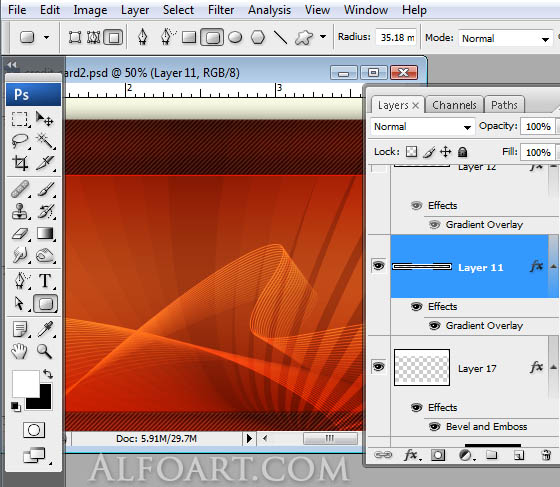Select the Eraser tool

tap(20, 234)
